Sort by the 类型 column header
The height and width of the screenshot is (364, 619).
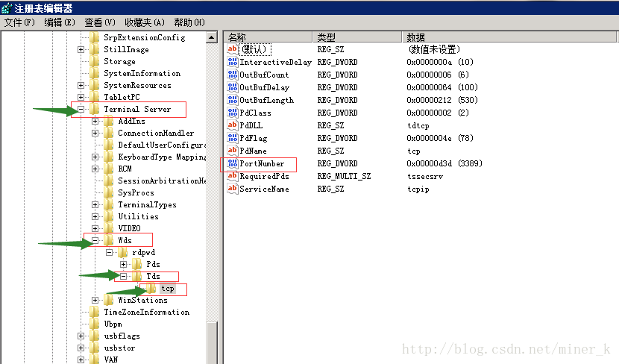tap(357, 37)
